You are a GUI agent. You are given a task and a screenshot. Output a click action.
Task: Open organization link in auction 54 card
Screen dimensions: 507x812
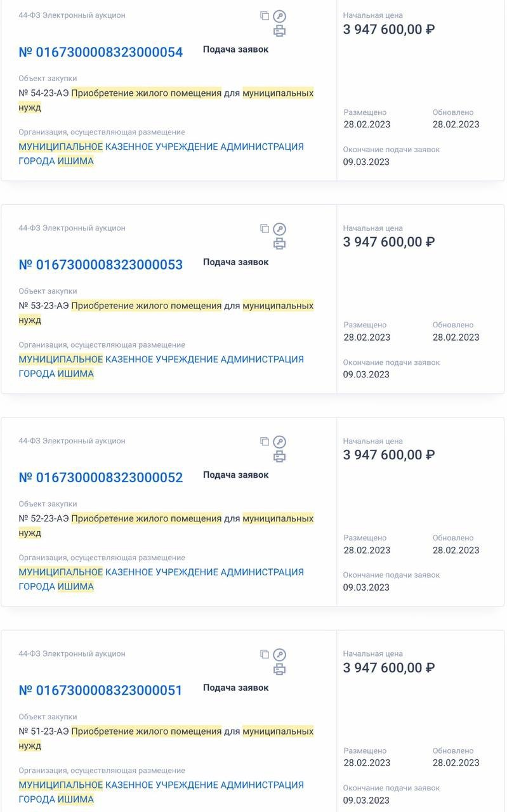(161, 154)
